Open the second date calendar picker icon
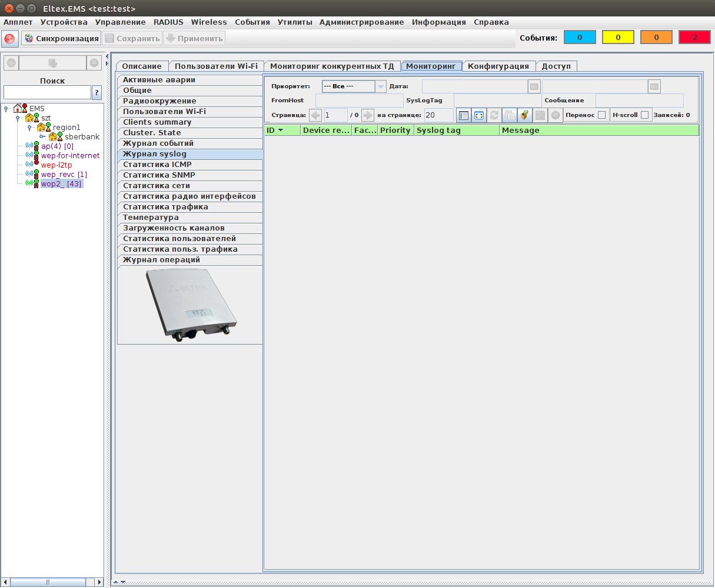715x588 pixels. click(x=654, y=86)
